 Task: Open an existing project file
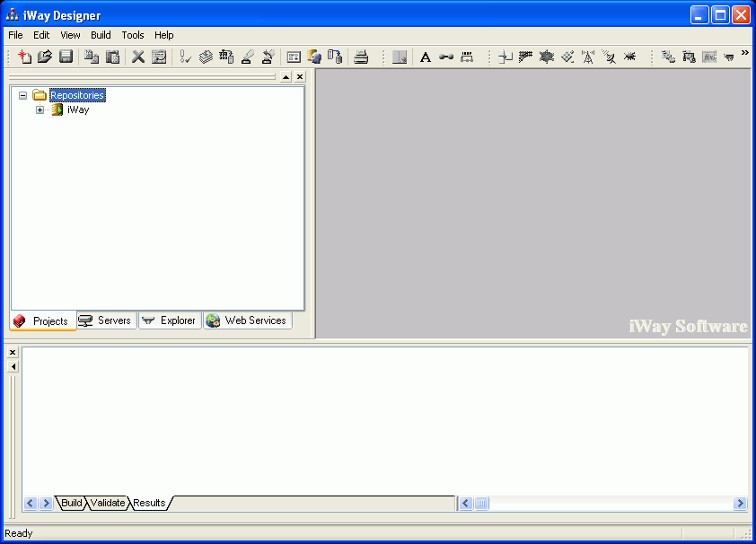pos(45,57)
